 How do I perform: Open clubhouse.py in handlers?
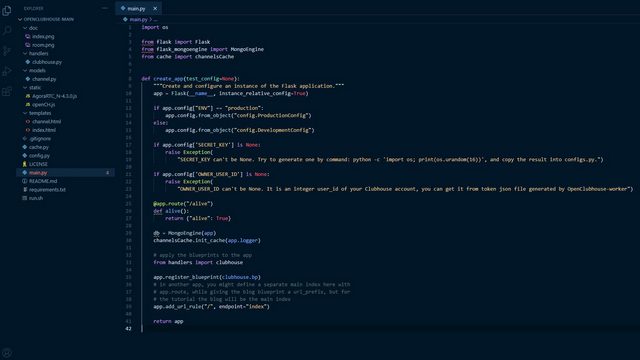47,62
